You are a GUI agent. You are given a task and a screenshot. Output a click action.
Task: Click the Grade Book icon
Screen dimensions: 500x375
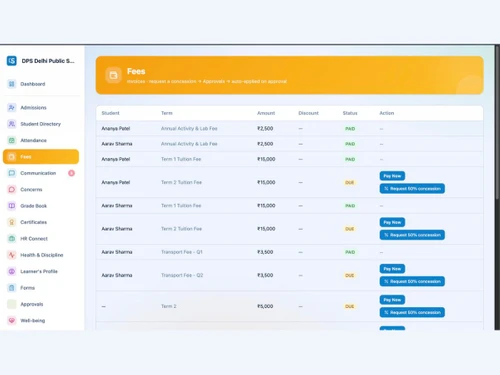click(x=12, y=206)
